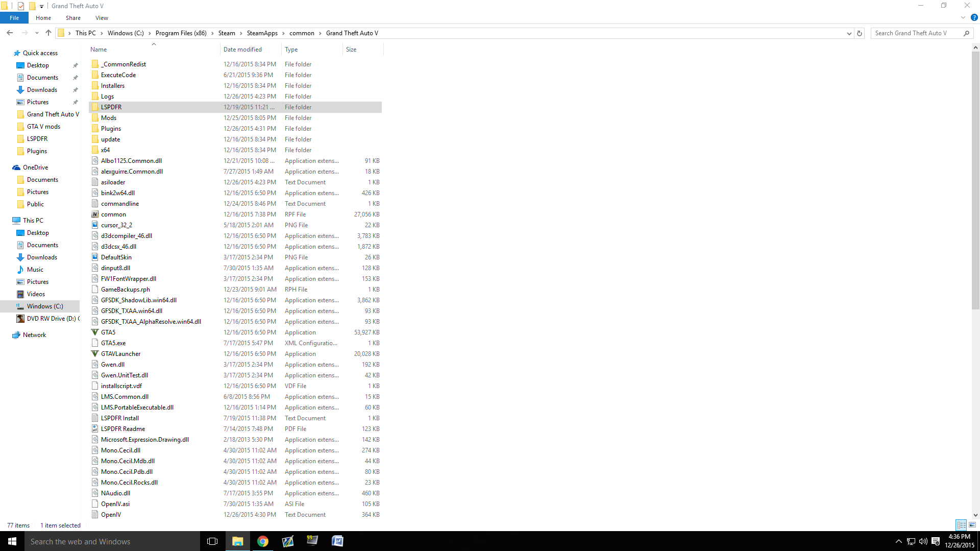
Task: Switch to large thumbnails view icon
Action: pos(972,525)
